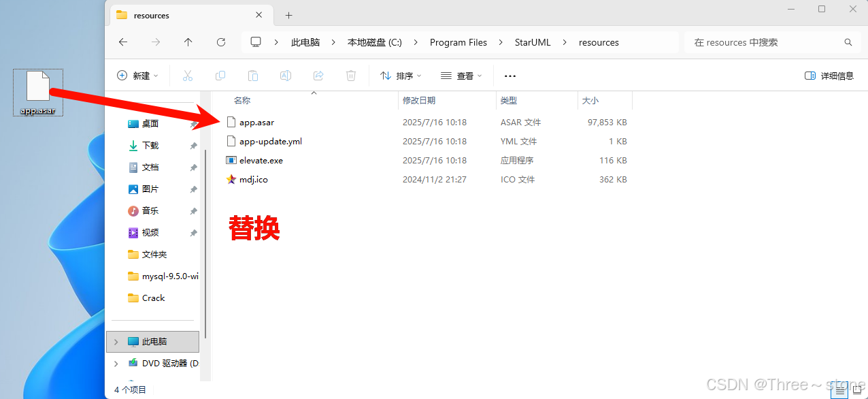Refresh the resources folder view
The height and width of the screenshot is (399, 868).
[221, 42]
